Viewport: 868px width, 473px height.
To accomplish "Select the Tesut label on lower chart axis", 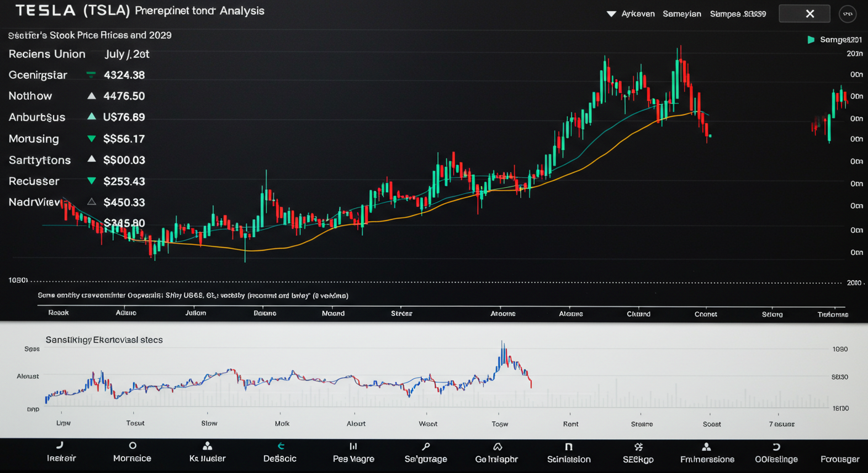I will (x=135, y=423).
